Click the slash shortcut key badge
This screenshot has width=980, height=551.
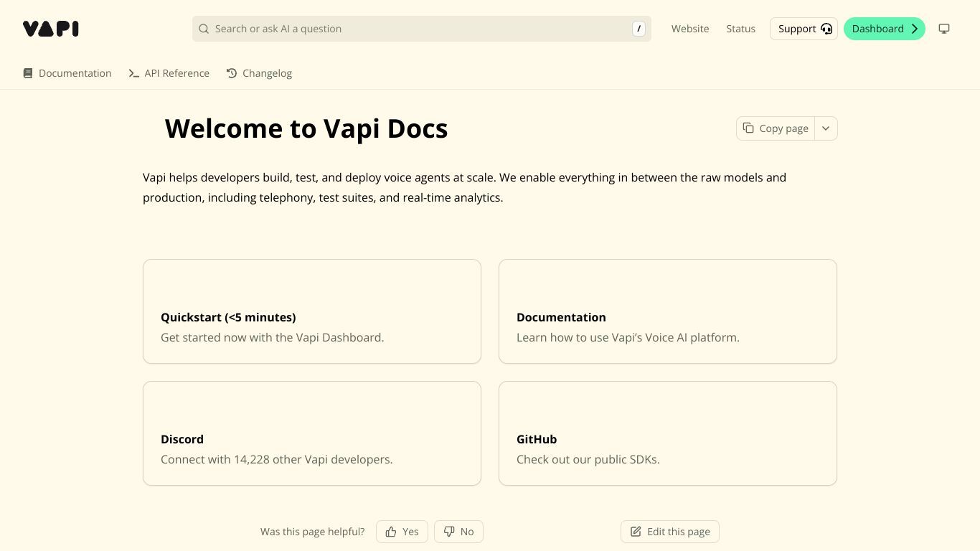point(639,29)
